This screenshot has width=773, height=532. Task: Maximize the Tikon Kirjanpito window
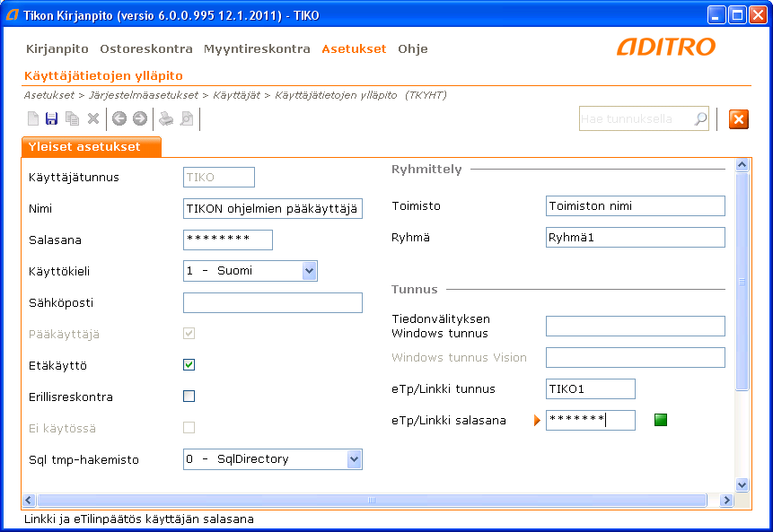coord(737,15)
